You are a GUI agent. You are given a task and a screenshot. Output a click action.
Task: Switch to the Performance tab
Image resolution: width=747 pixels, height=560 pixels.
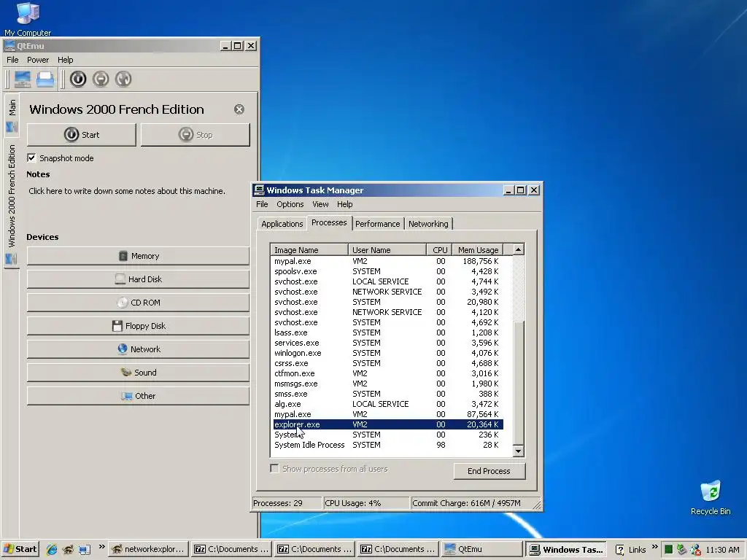click(x=378, y=224)
